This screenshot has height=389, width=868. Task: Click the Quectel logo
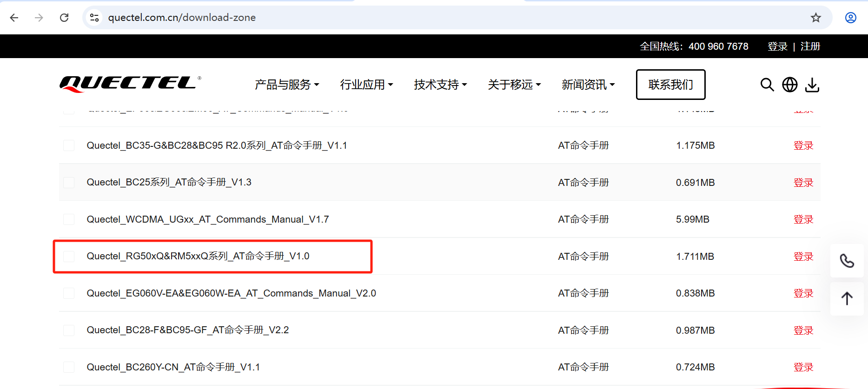130,84
